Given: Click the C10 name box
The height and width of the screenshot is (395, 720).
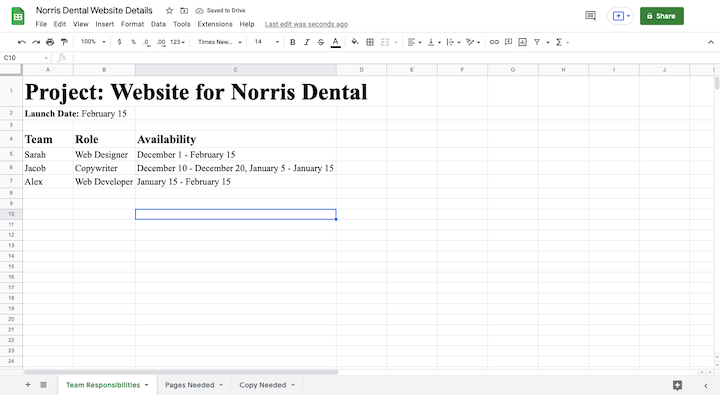Looking at the screenshot, I should click(x=25, y=57).
